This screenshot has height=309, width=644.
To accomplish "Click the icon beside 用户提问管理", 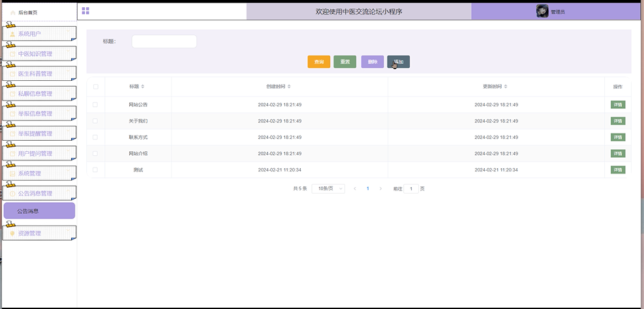I will click(x=12, y=153).
